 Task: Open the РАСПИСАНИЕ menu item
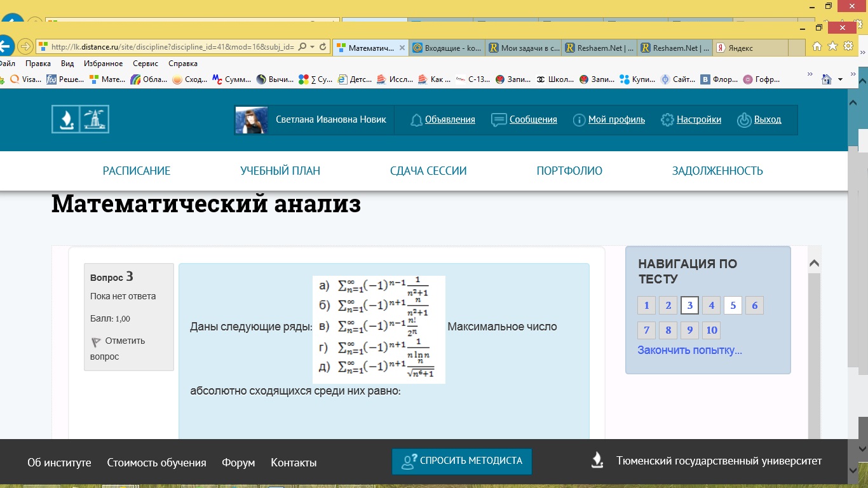point(137,170)
